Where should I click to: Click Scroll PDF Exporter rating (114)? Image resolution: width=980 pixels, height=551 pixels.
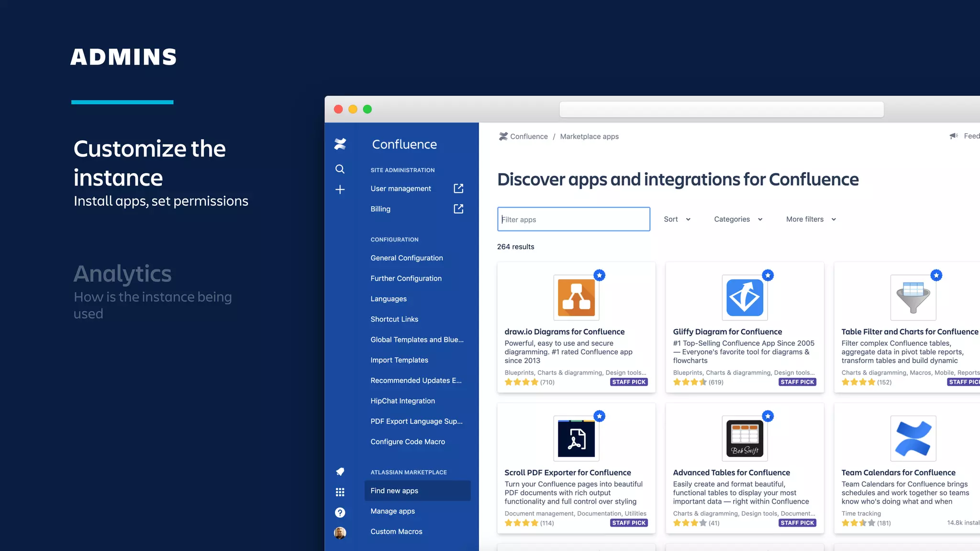click(x=529, y=523)
